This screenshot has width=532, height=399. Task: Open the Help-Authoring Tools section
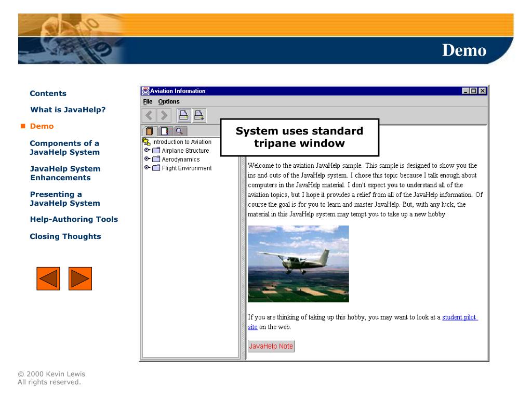click(x=74, y=219)
